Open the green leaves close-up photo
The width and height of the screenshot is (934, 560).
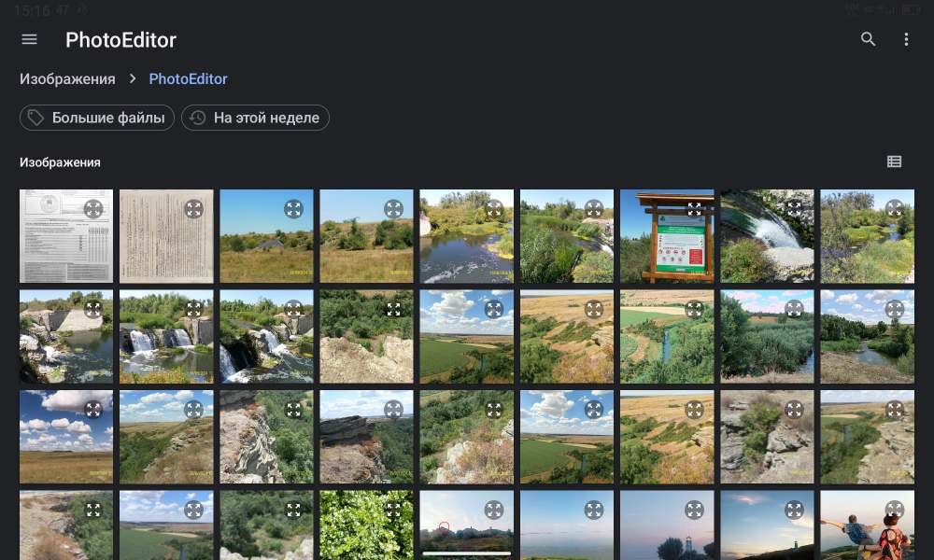(x=366, y=525)
